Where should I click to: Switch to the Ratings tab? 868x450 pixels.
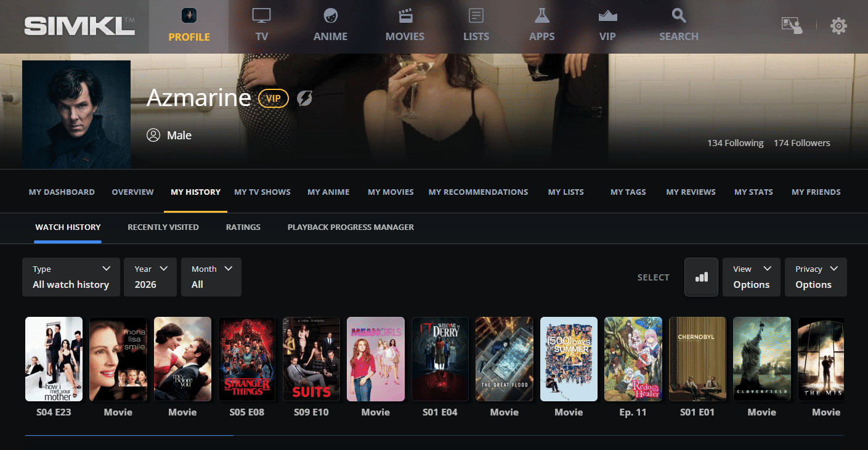(x=243, y=227)
